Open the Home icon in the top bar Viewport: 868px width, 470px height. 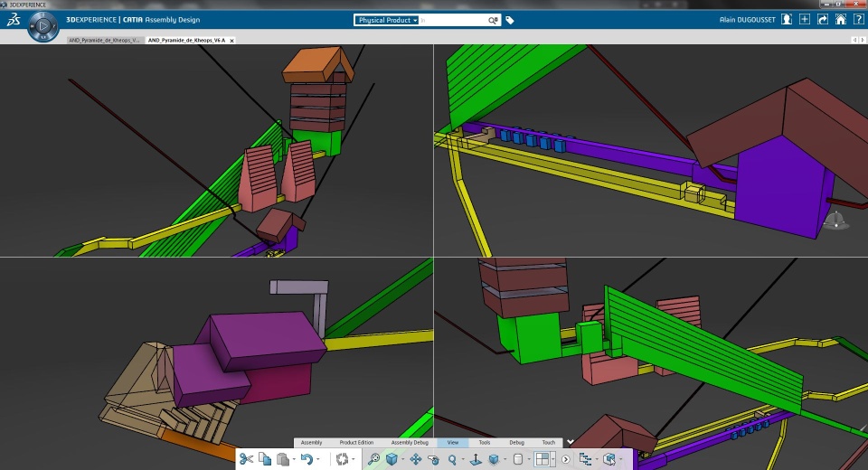pos(840,20)
